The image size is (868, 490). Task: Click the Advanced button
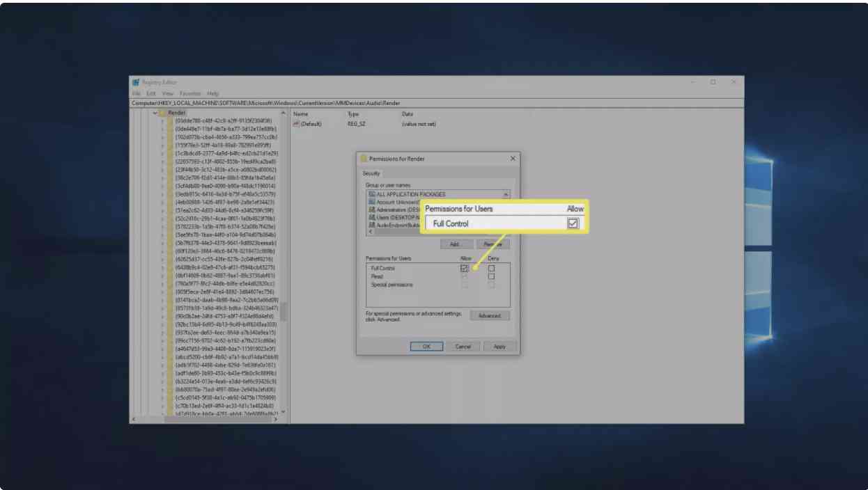click(x=489, y=316)
